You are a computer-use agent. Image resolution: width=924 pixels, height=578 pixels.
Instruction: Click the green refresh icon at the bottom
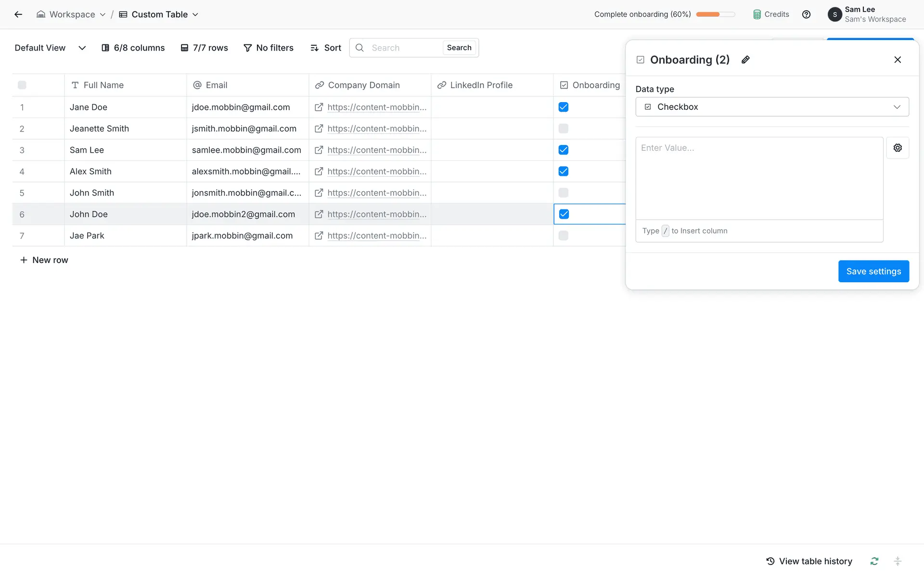pos(874,561)
